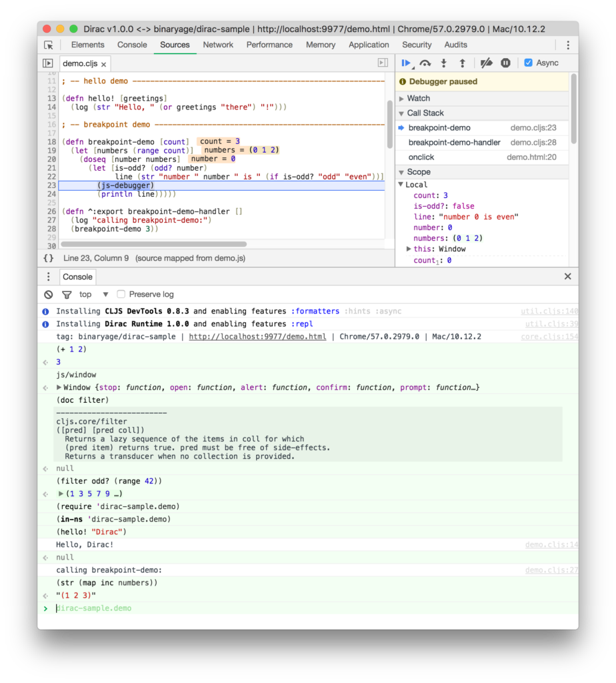This screenshot has height=683, width=616.
Task: Click the Step over function icon
Action: pos(425,63)
